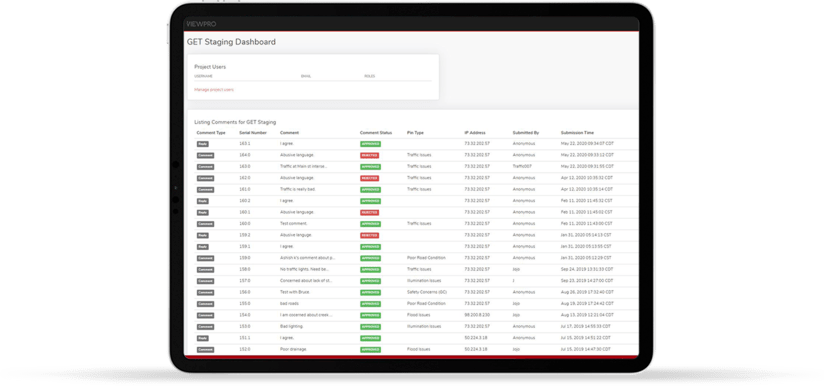Select the comment 'Poor drainage.'

[x=293, y=349]
